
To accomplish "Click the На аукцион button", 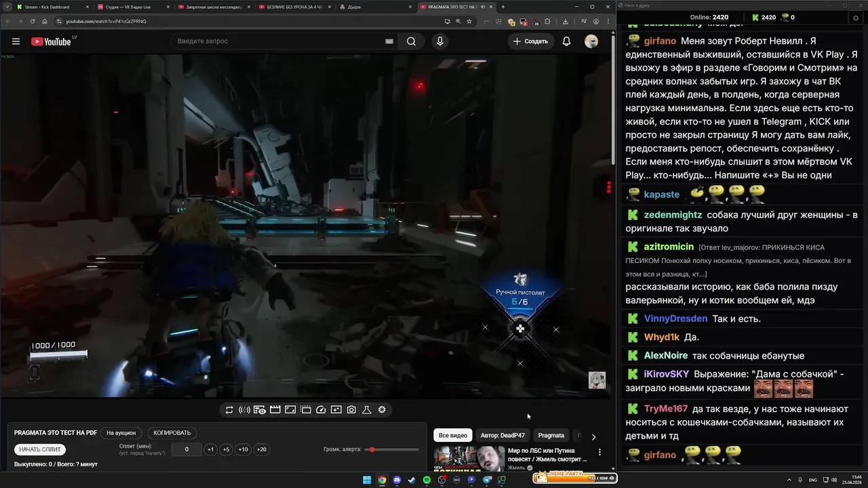I will [121, 432].
